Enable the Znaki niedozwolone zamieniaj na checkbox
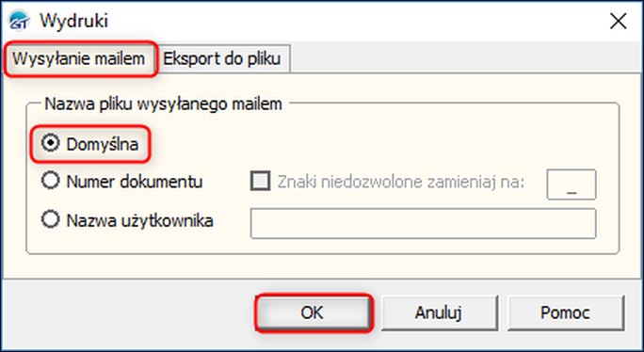 pyautogui.click(x=261, y=181)
